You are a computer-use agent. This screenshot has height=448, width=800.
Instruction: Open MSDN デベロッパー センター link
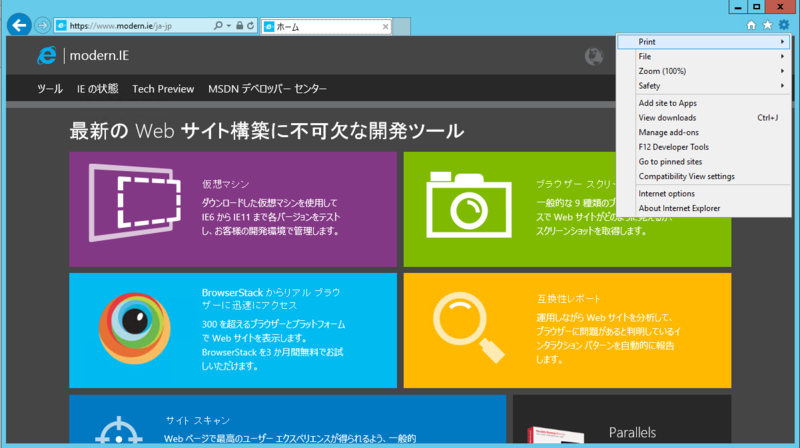point(267,89)
